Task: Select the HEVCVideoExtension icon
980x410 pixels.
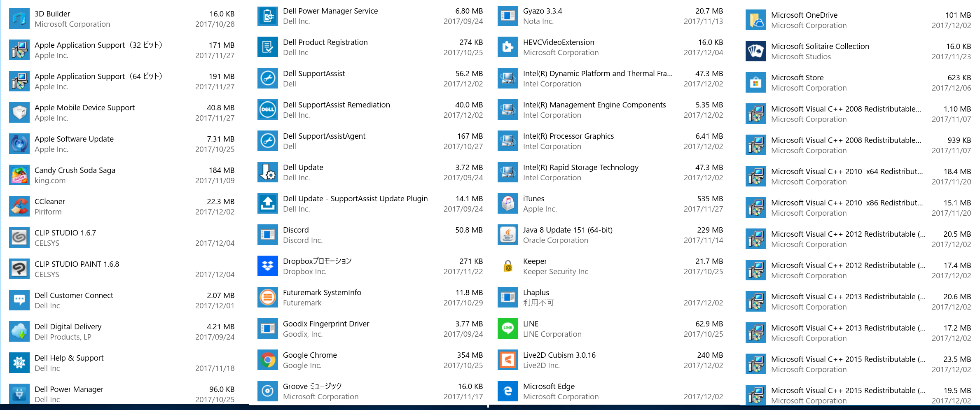Action: pos(508,47)
